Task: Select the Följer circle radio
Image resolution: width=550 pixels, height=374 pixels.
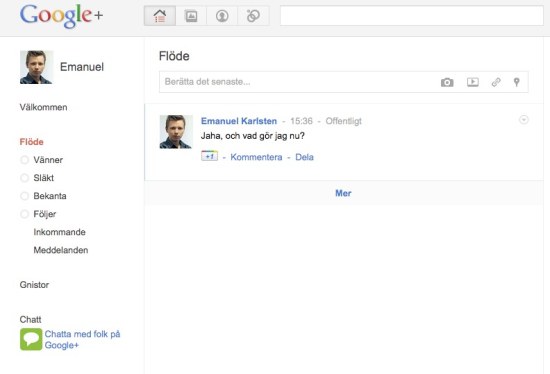Action: [25, 214]
